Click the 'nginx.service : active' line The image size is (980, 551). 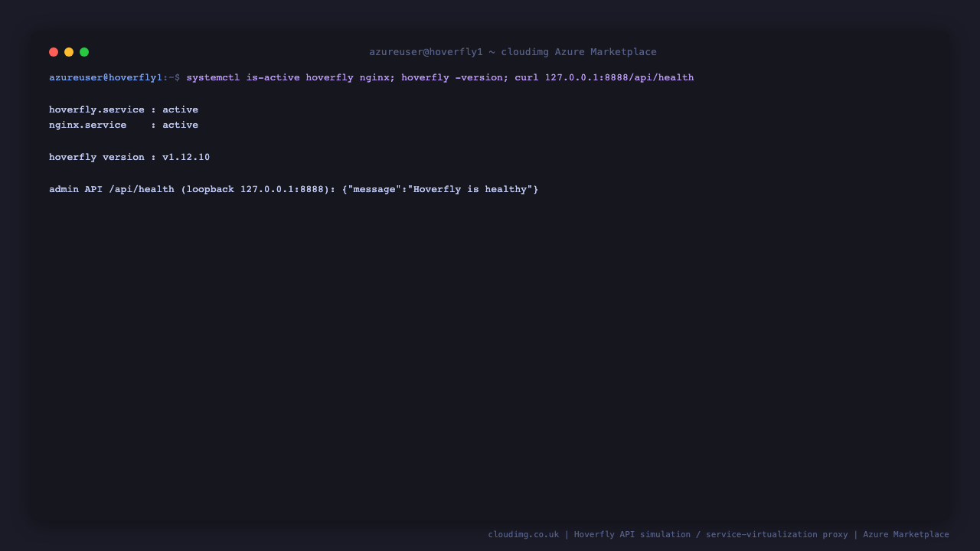(x=123, y=125)
